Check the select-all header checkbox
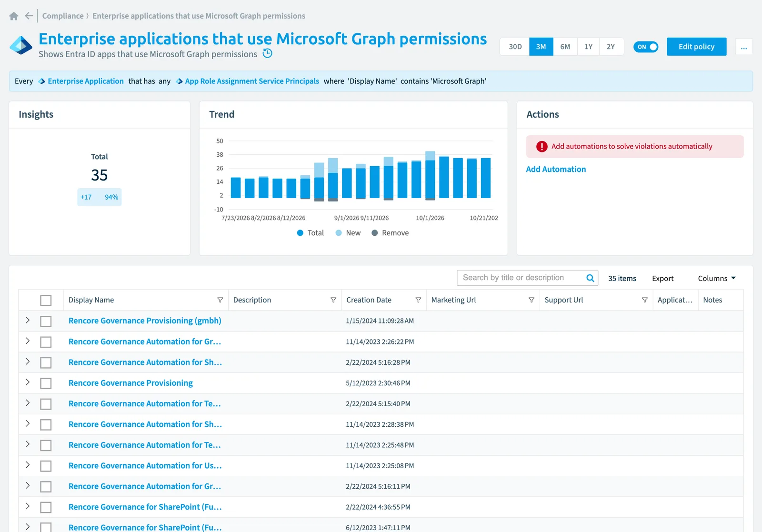Viewport: 762px width, 532px height. pyautogui.click(x=46, y=301)
